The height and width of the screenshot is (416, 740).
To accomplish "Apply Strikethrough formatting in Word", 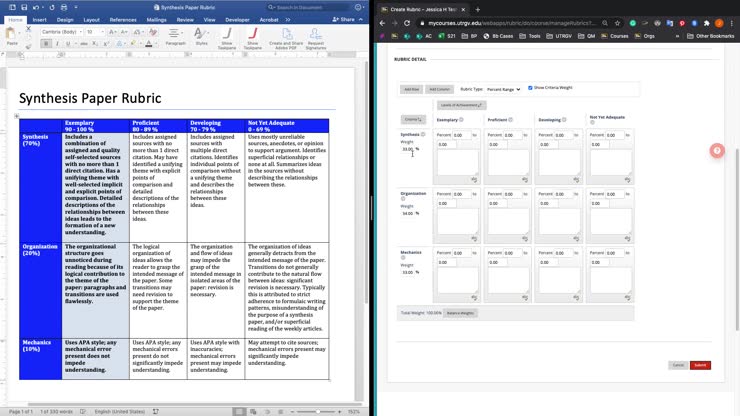I will [84, 44].
